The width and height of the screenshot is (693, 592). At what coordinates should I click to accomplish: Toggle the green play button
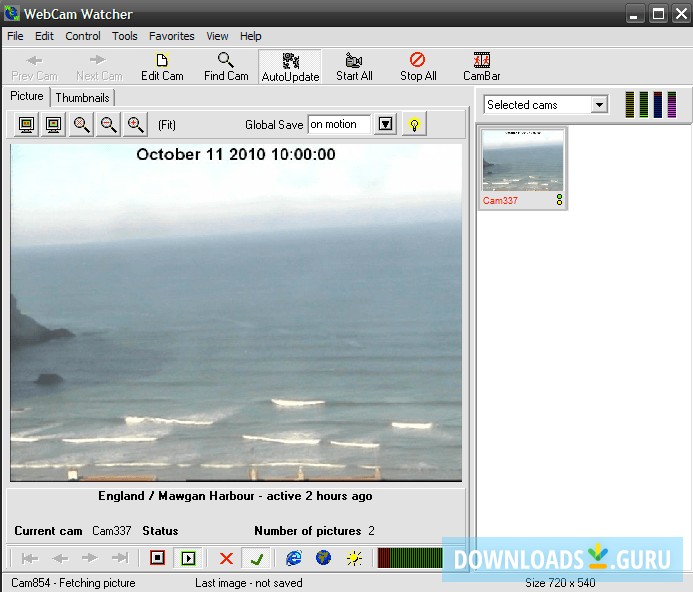click(188, 558)
